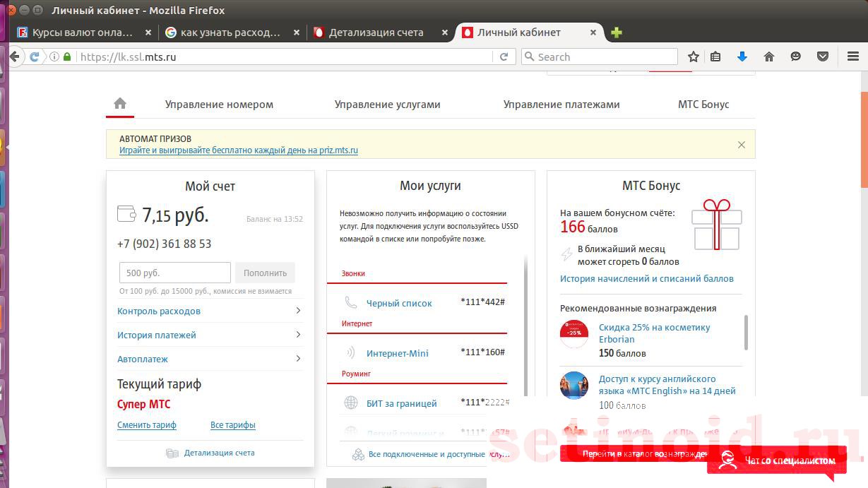This screenshot has height=488, width=868.
Task: Open a new tab with plus icon
Action: pos(617,32)
